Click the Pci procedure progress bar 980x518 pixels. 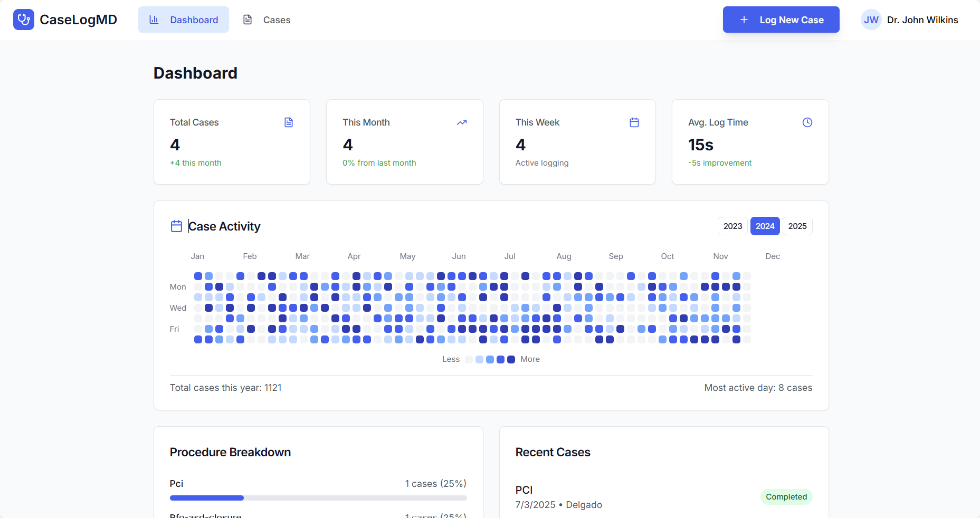tap(318, 498)
